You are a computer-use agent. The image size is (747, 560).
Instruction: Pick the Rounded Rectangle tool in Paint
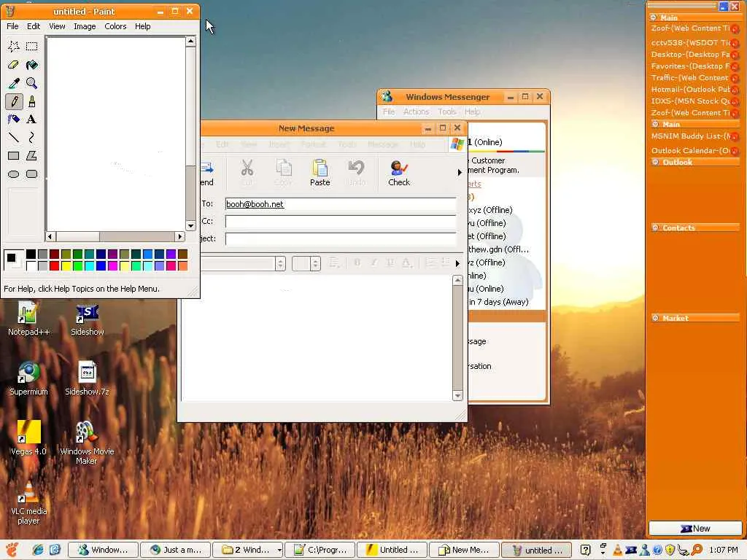[32, 174]
